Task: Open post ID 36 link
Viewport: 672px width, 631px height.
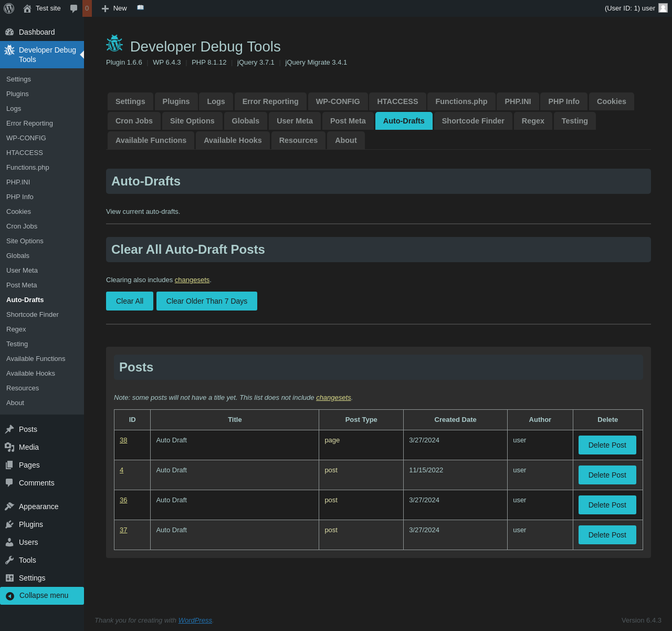Action: point(123,500)
